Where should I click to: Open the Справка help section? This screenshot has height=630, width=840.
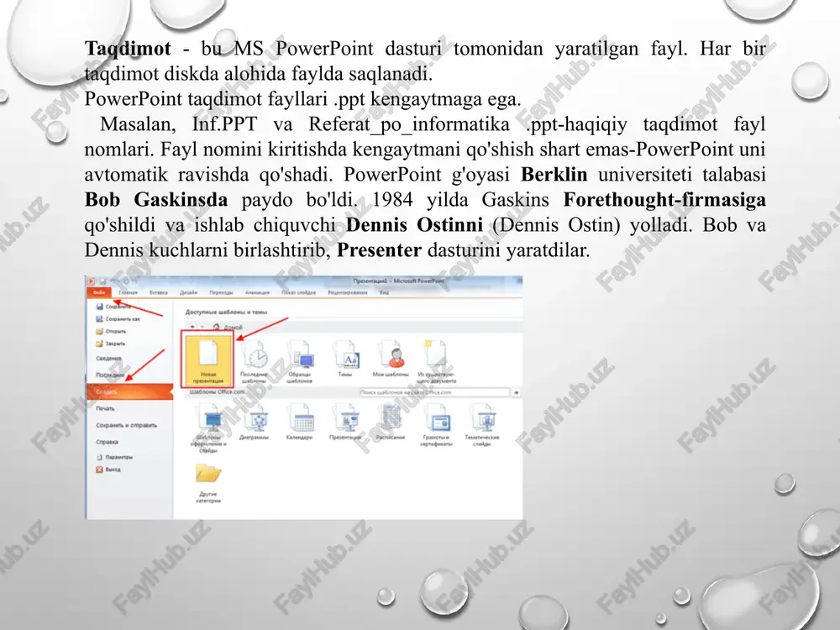coord(108,442)
